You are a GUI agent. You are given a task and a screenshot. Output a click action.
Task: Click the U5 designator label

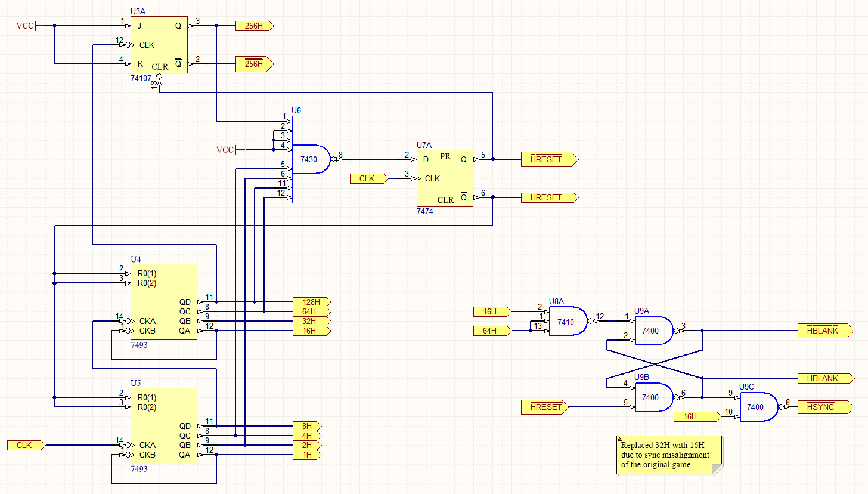coord(135,384)
